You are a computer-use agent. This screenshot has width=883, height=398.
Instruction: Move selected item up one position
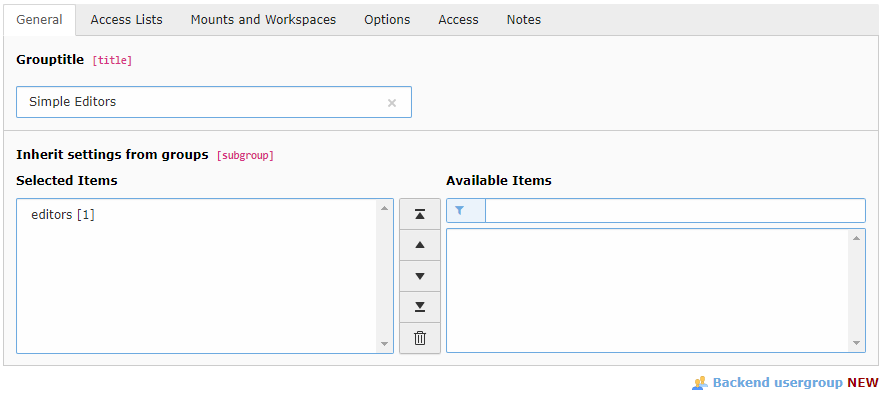coord(420,245)
